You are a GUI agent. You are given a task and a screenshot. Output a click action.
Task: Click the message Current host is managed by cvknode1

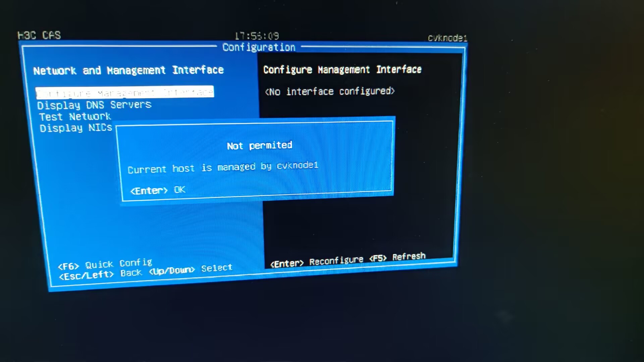click(x=223, y=167)
